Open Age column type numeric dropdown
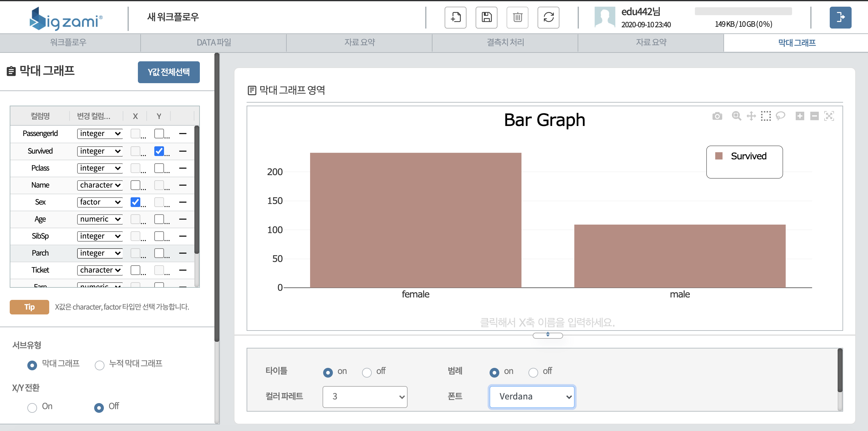 click(x=100, y=219)
